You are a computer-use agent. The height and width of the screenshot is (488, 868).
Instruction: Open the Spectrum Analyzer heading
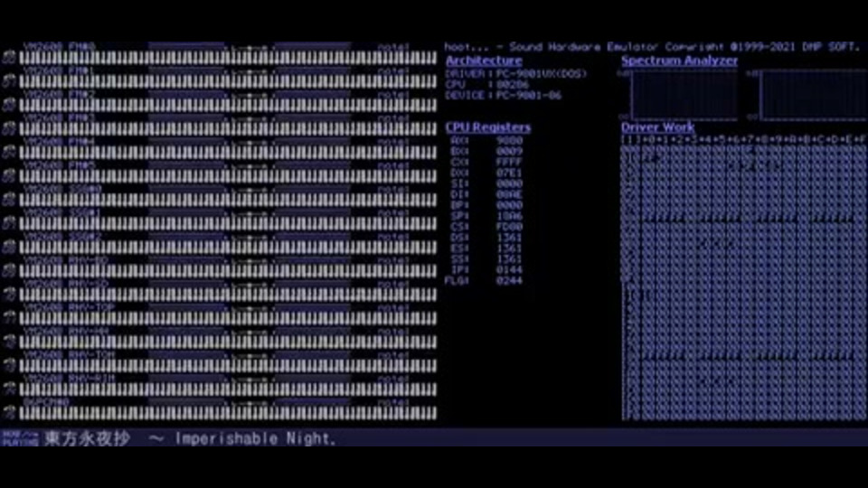679,61
